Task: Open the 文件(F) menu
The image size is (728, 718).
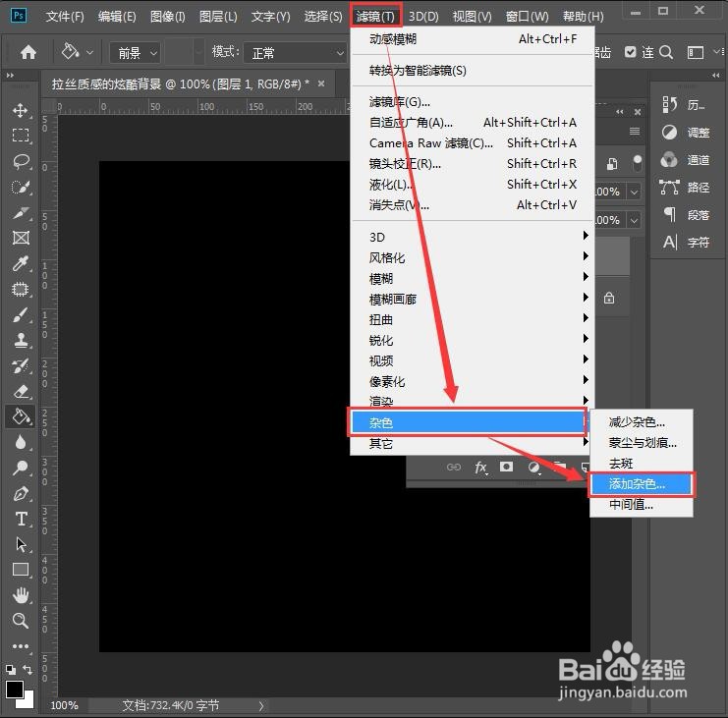Action: coord(65,17)
